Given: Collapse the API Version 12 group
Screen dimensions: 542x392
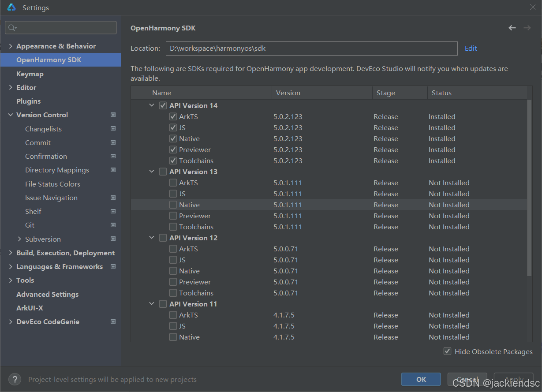Looking at the screenshot, I should [x=152, y=238].
